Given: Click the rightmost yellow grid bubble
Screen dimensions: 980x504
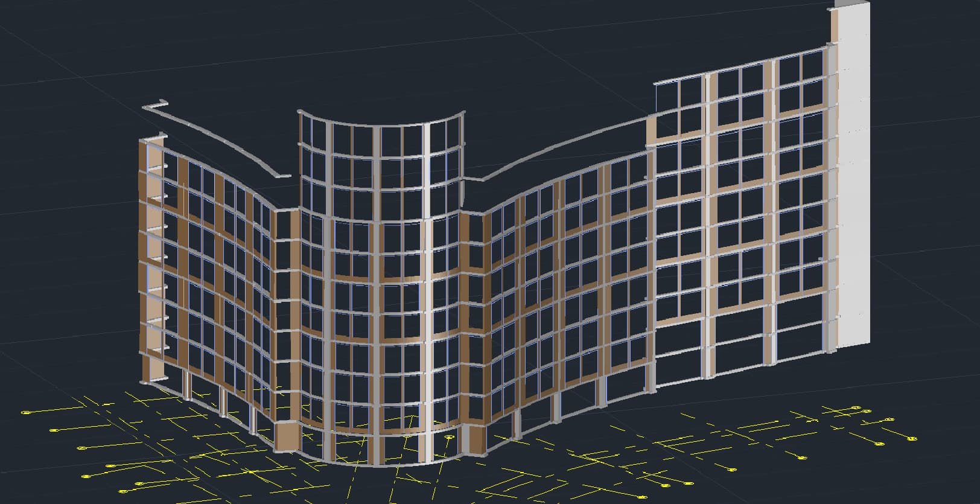Looking at the screenshot, I should click(912, 438).
